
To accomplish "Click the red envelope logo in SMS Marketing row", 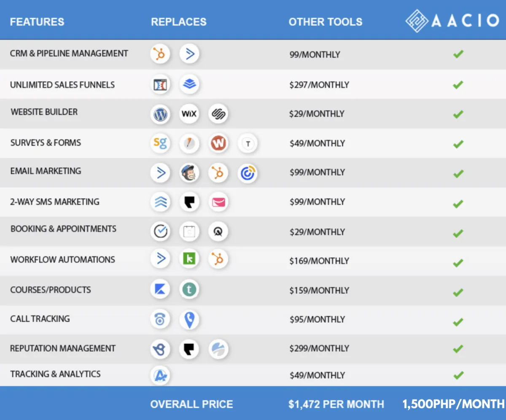I will click(218, 202).
